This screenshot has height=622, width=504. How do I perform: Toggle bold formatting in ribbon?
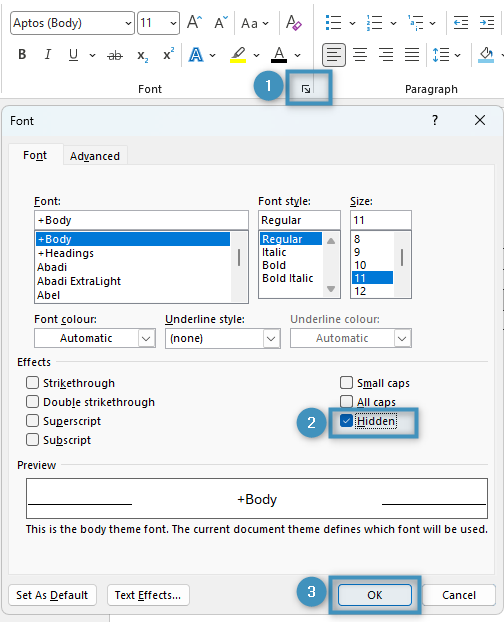pos(22,54)
